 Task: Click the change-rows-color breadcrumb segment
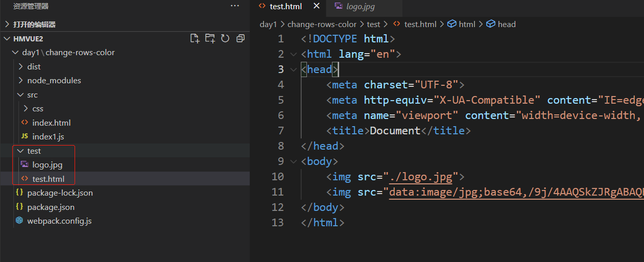click(x=322, y=24)
